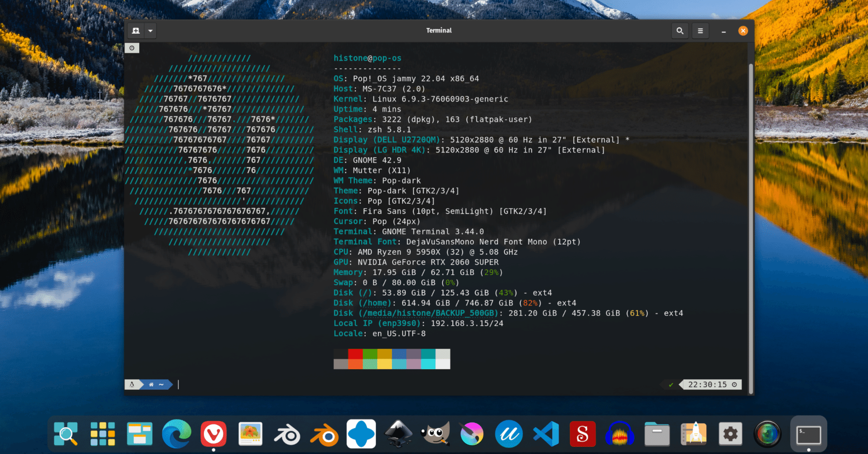Open a new terminal tab
The image size is (868, 454).
click(x=136, y=31)
